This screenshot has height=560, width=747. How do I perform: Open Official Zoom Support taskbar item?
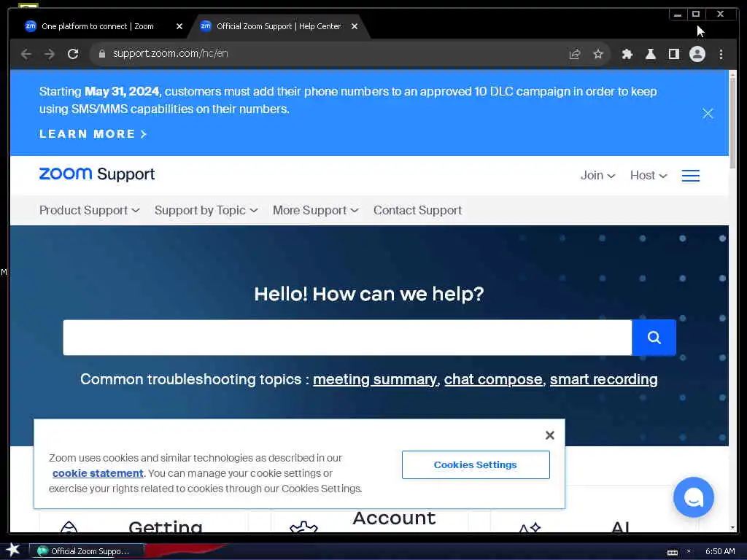(87, 551)
